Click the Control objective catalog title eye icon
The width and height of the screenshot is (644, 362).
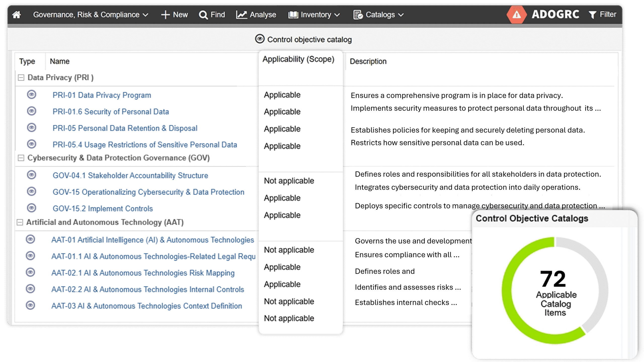260,39
